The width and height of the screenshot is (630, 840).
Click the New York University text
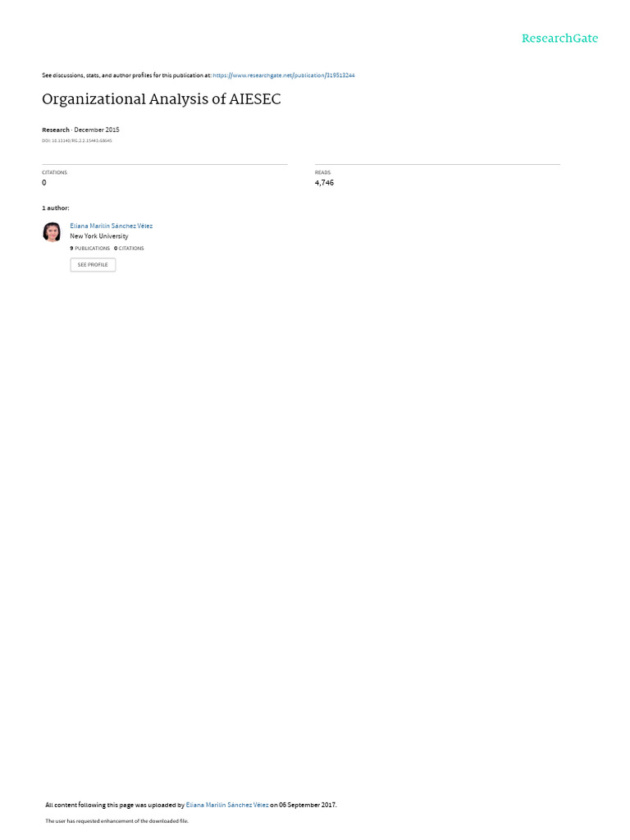pos(99,236)
